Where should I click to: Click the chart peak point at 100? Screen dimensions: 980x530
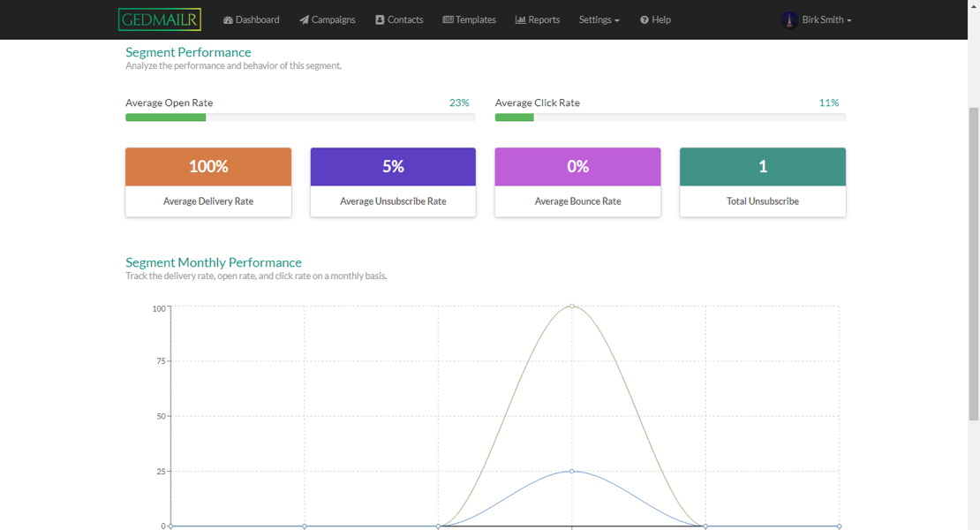(x=572, y=307)
